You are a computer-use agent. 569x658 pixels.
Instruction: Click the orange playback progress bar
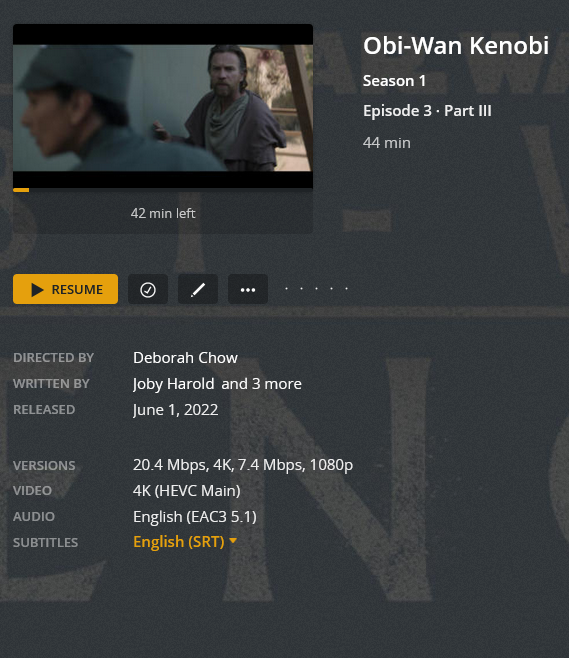pyautogui.click(x=21, y=190)
